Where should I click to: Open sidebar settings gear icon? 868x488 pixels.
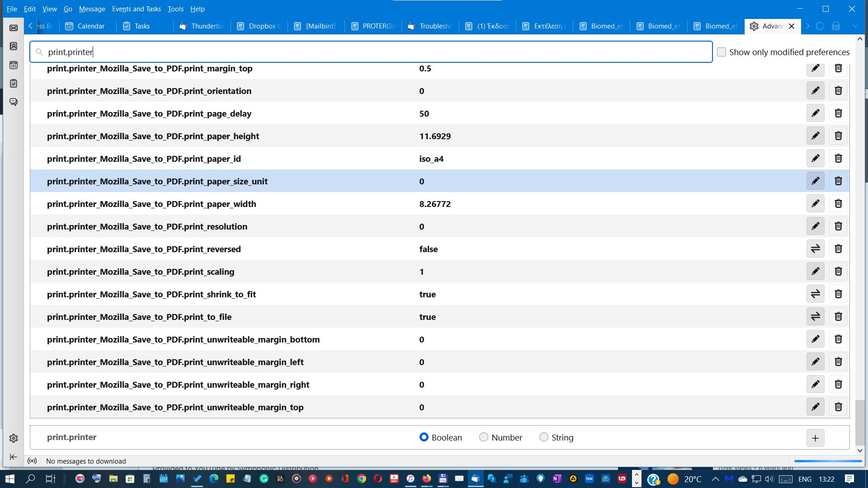point(14,438)
